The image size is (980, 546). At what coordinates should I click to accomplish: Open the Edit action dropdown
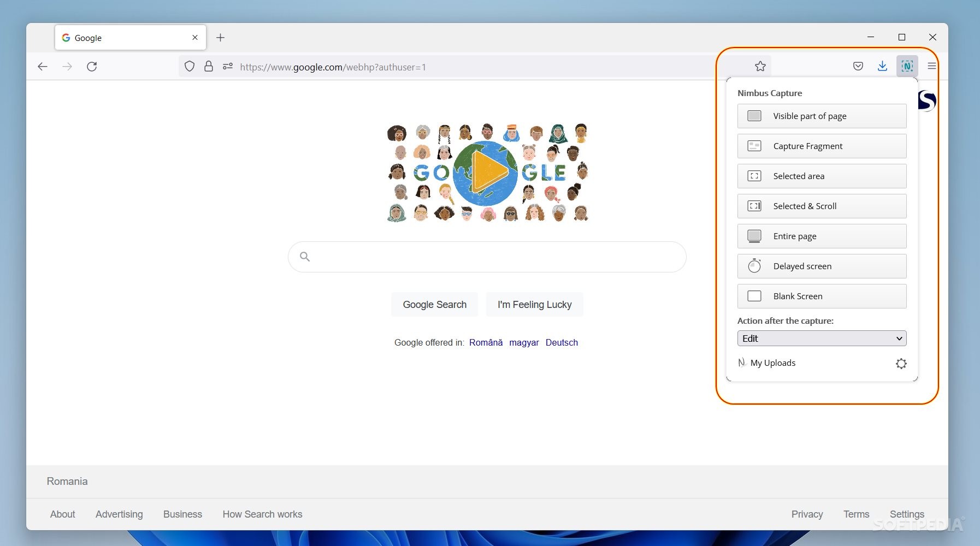click(821, 338)
